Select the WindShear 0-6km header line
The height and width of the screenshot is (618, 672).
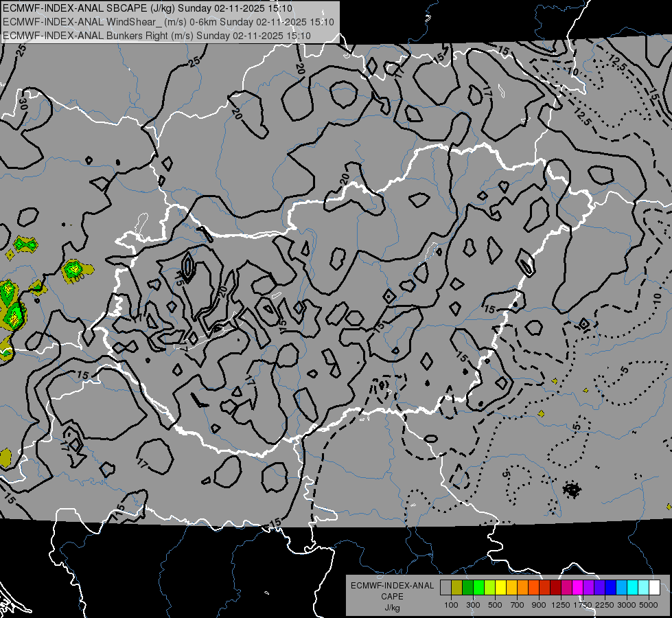coord(168,22)
